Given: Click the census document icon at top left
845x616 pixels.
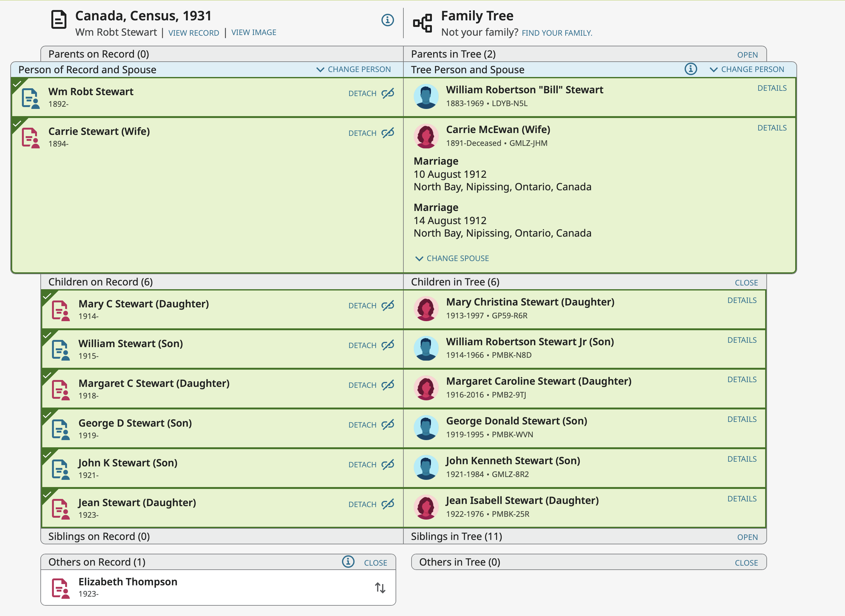Looking at the screenshot, I should click(59, 20).
